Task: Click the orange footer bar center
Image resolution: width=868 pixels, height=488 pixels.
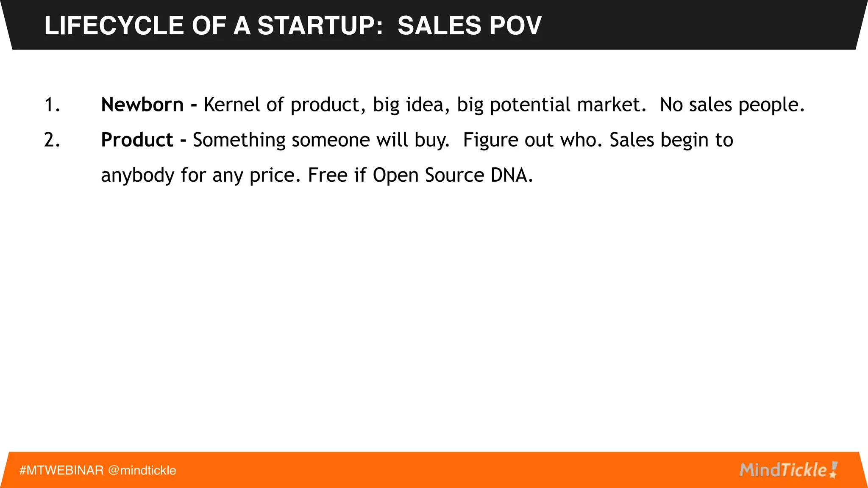Action: coord(434,470)
